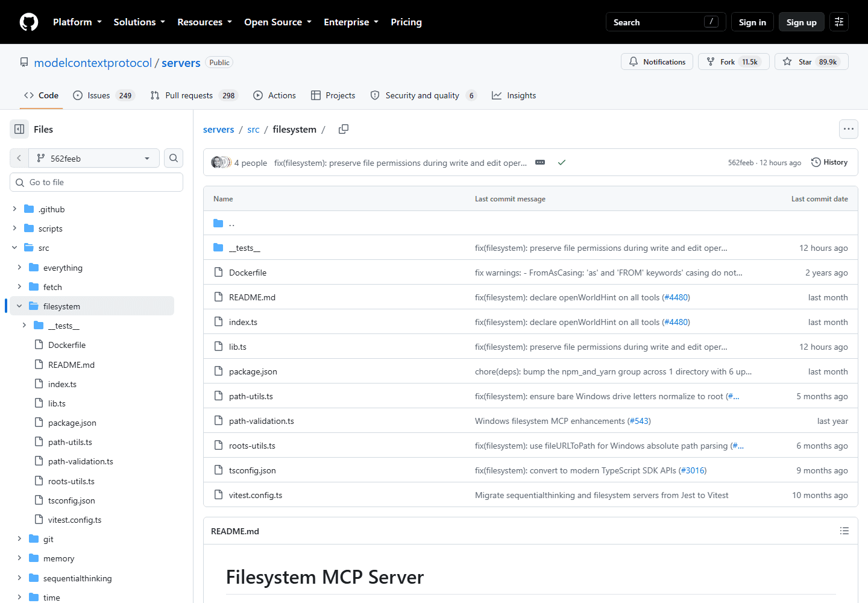Open the #3016 pull request link

coord(693,470)
